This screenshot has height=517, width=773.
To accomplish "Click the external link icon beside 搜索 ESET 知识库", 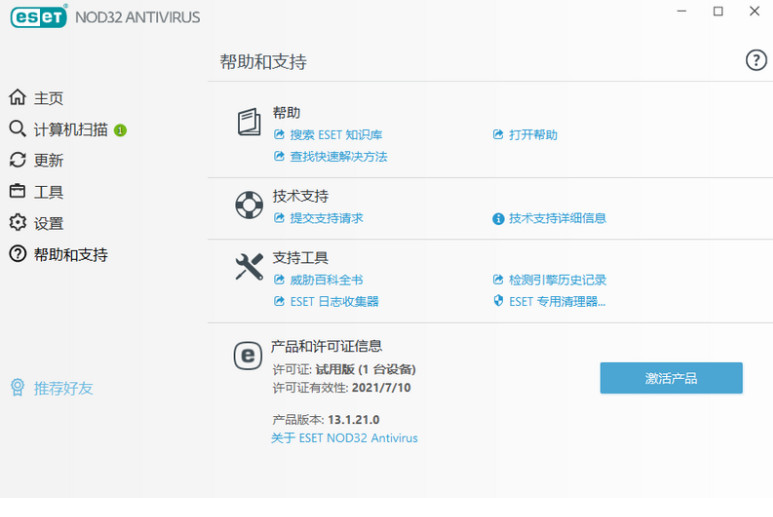I will click(279, 134).
